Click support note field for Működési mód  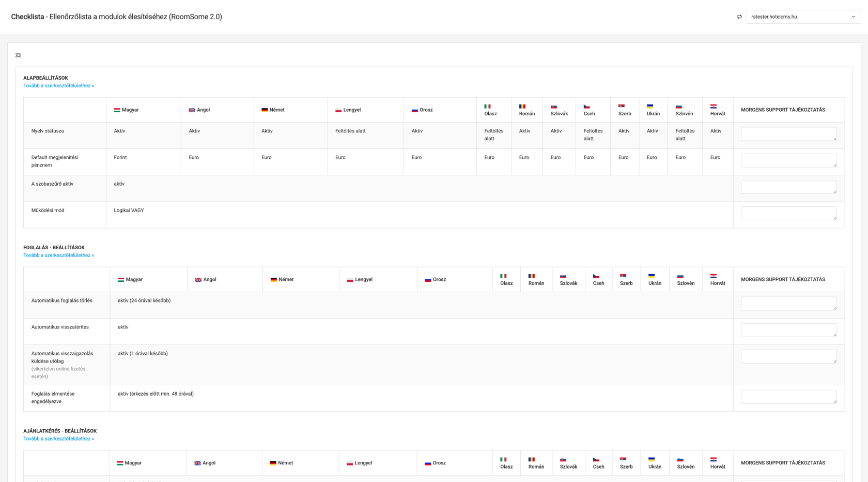click(x=788, y=213)
